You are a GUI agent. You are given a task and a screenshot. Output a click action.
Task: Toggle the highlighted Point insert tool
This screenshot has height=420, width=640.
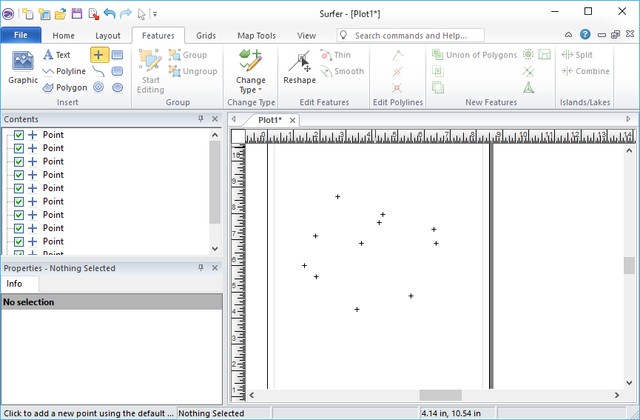(x=99, y=55)
